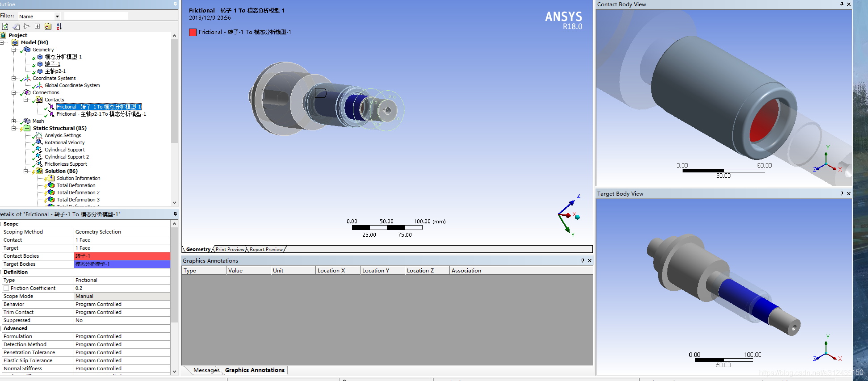Open the Filter Name dropdown
This screenshot has height=381, width=868.
(57, 17)
